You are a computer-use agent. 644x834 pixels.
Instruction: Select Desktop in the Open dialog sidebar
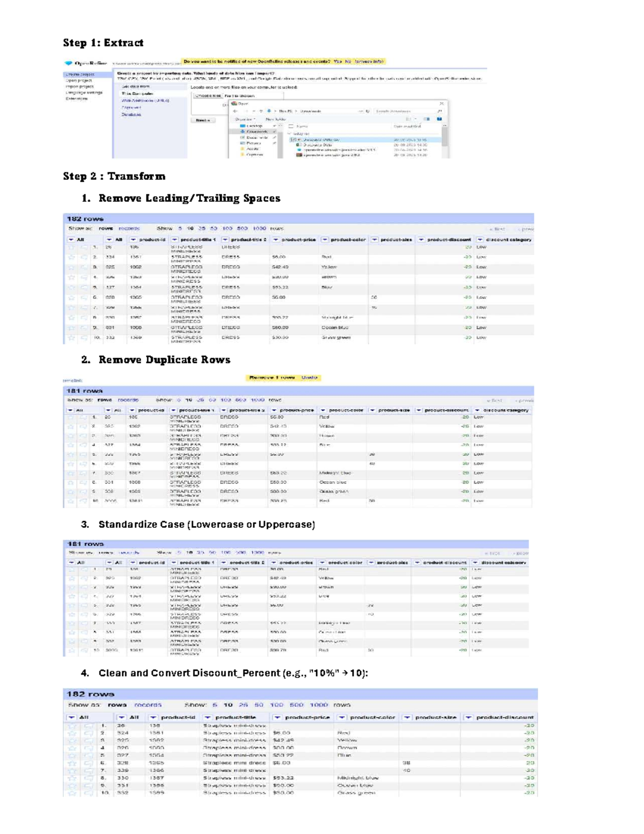(x=254, y=126)
